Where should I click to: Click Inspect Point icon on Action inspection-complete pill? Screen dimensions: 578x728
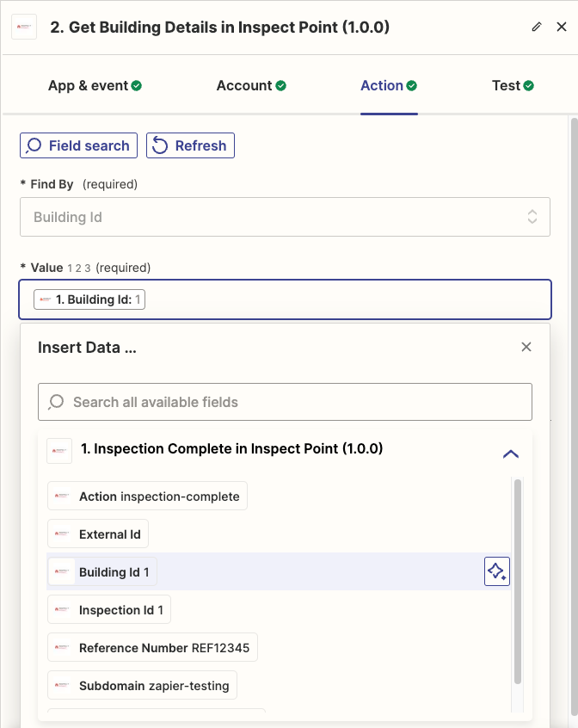click(61, 496)
